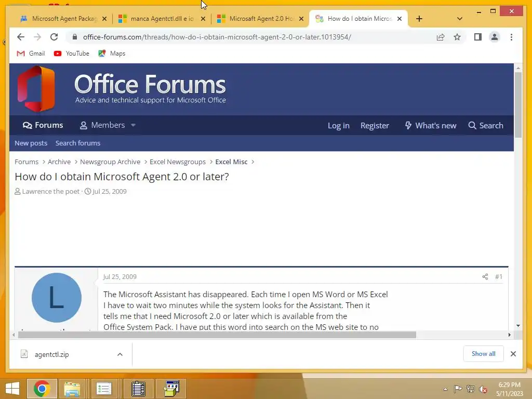The image size is (532, 399).
Task: Open Action Center flag icon
Action: 458,389
